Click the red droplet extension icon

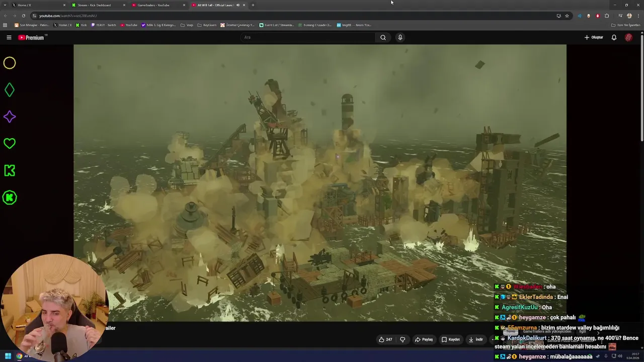[598, 16]
